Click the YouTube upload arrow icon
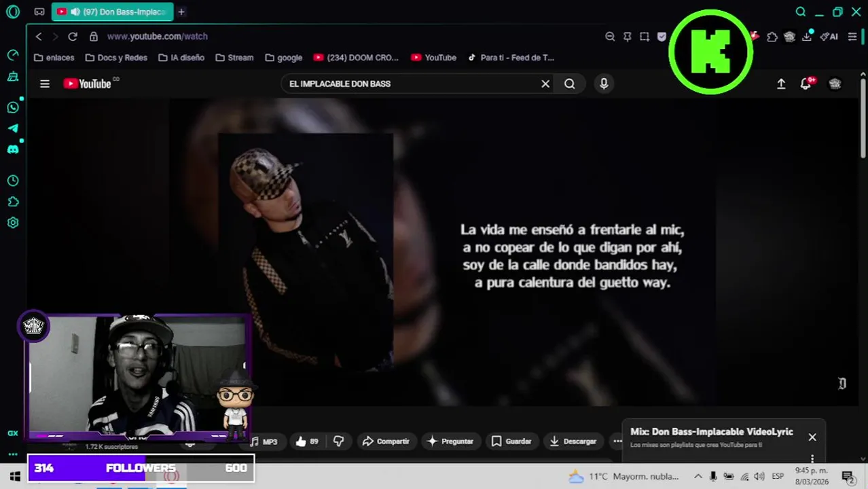 tap(781, 84)
